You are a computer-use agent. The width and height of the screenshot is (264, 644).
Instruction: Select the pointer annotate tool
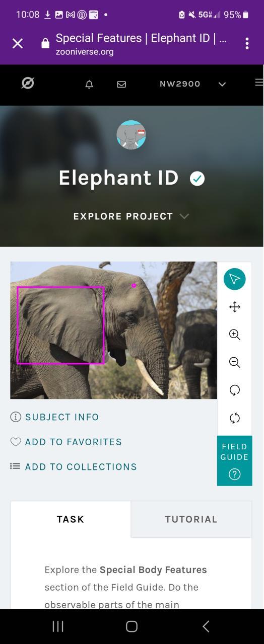(234, 279)
